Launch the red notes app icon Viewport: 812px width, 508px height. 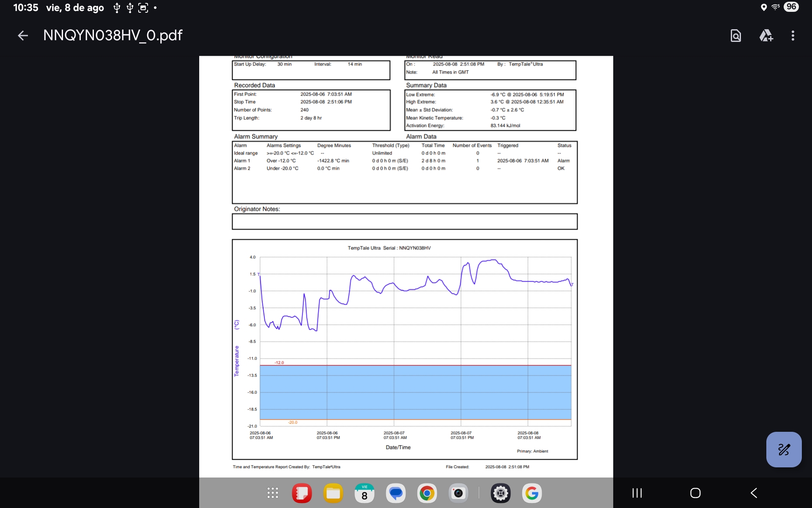(x=302, y=493)
